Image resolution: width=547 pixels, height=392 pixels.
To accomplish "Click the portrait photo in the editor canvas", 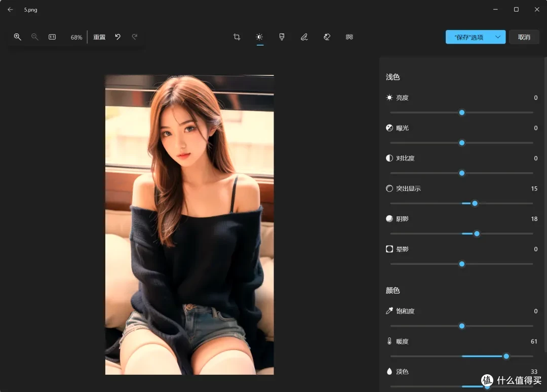I will (189, 224).
